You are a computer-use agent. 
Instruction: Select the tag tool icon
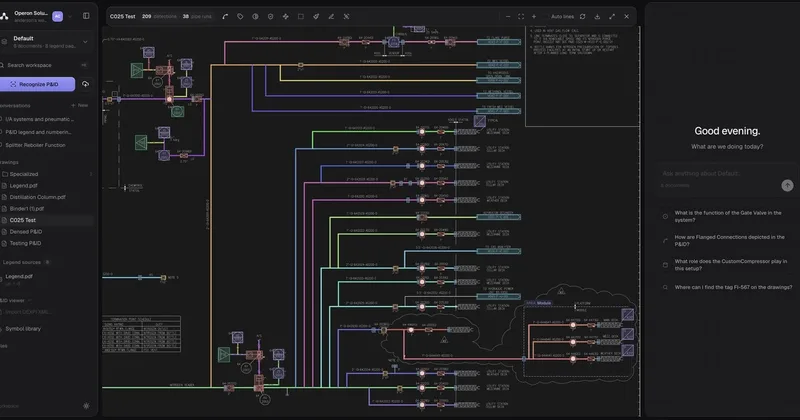(x=240, y=16)
